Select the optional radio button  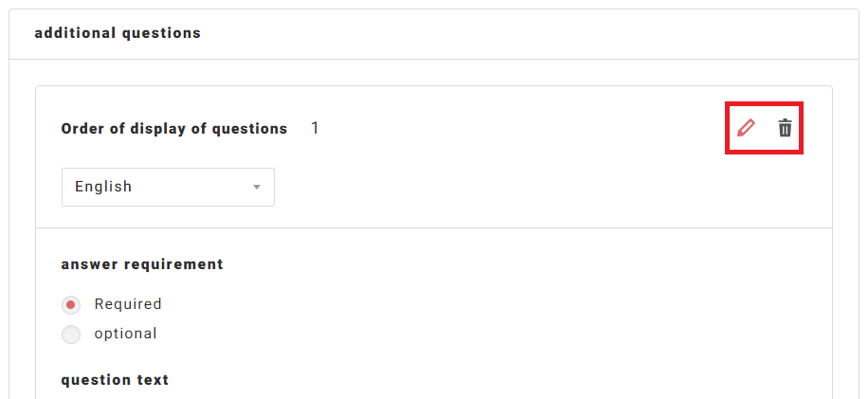(x=71, y=334)
